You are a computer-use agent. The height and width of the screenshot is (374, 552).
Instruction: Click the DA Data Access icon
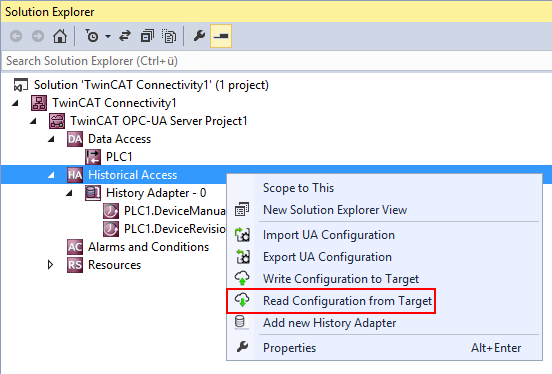click(75, 139)
